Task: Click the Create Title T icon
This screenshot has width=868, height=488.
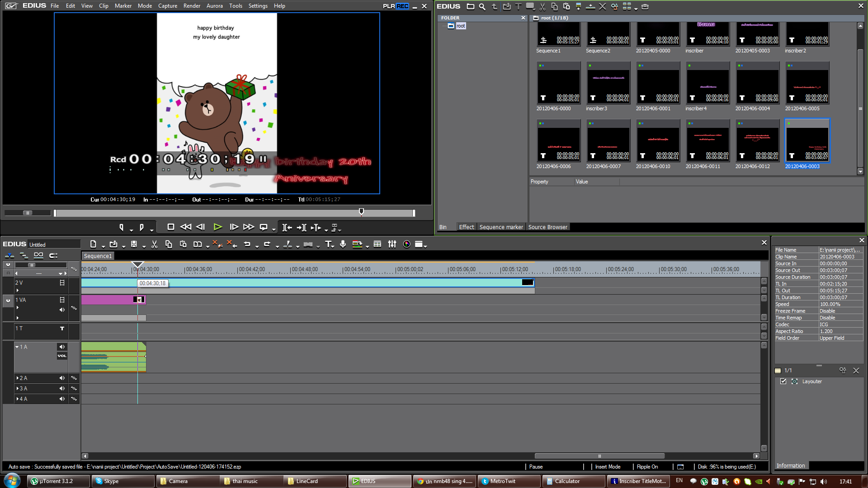Action: 329,244
